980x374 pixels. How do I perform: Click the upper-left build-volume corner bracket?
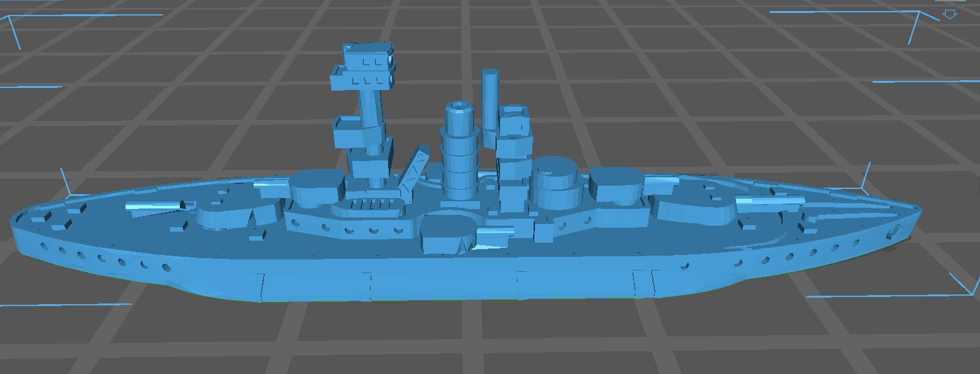point(13,29)
